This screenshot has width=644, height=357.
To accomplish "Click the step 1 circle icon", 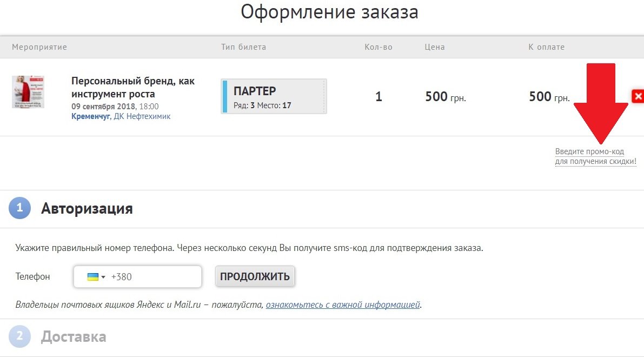I will click(x=20, y=208).
